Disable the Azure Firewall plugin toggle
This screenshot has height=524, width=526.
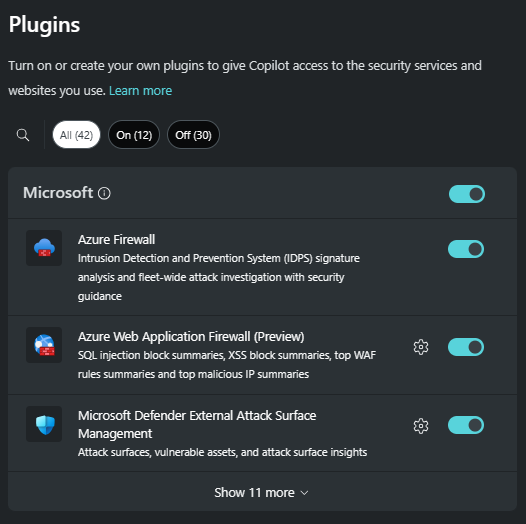tap(466, 249)
